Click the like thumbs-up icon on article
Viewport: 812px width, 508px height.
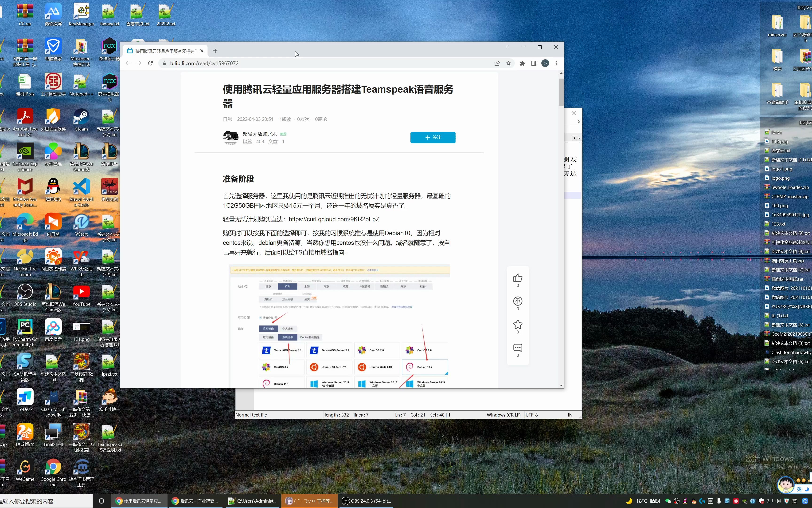517,278
